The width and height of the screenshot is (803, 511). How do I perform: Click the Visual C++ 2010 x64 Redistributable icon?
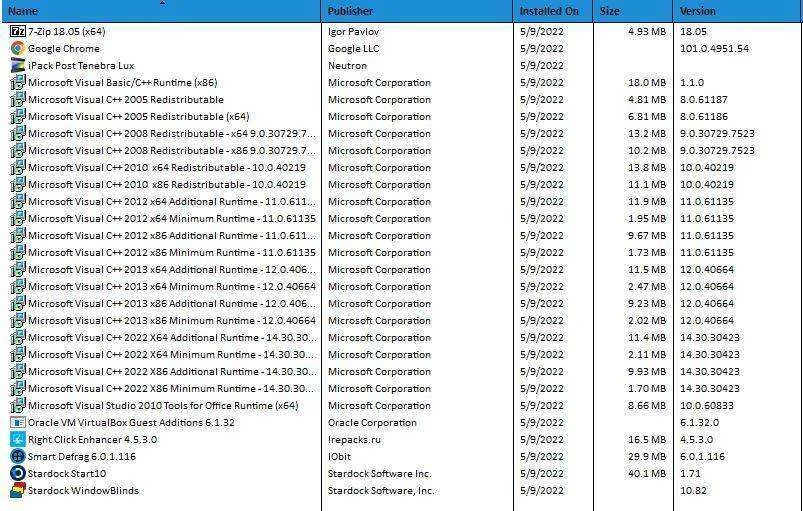[18, 167]
